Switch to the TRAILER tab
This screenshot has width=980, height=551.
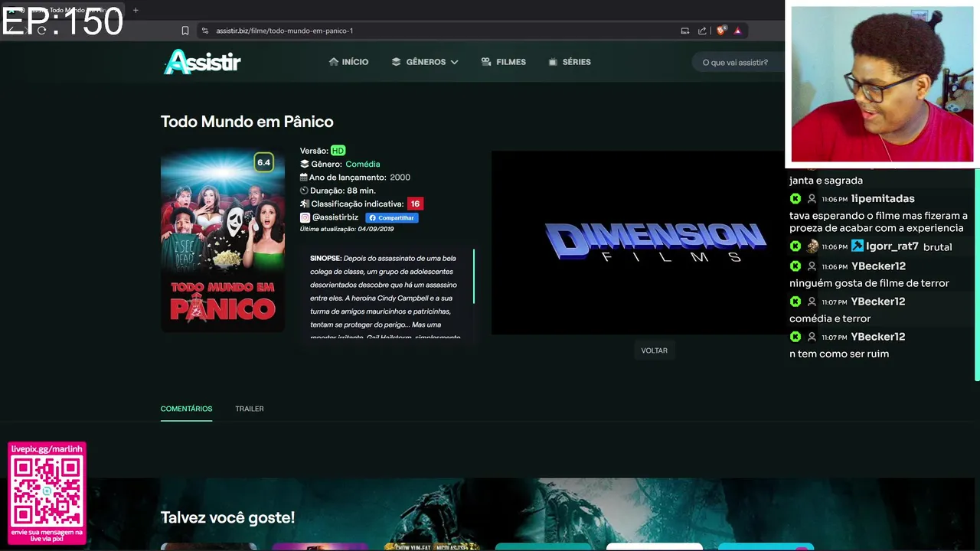point(250,409)
